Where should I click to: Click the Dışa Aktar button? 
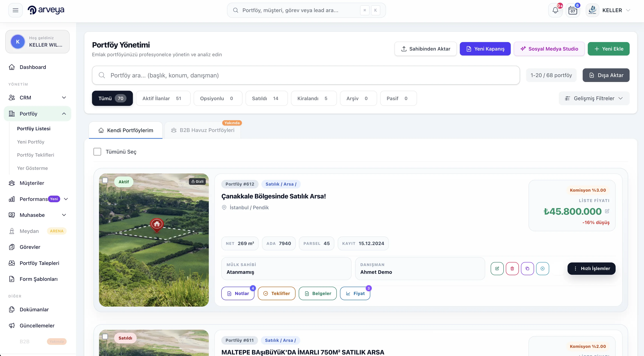[606, 75]
